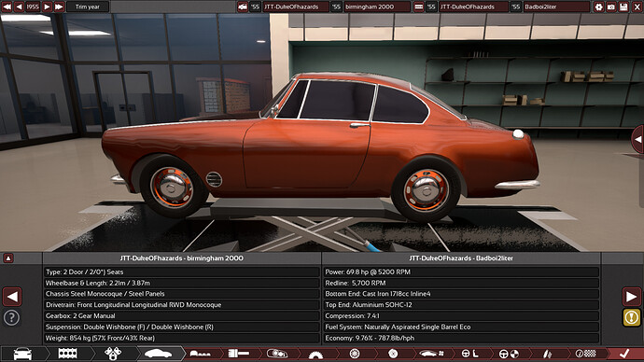Open the aerodynamics car step icon
Image resolution: width=644 pixels, height=362 pixels.
coord(431,354)
